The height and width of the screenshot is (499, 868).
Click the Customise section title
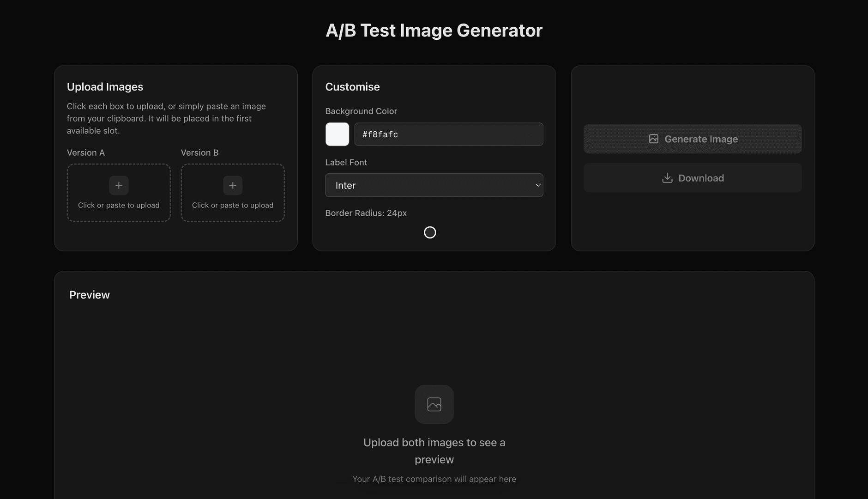pyautogui.click(x=352, y=86)
